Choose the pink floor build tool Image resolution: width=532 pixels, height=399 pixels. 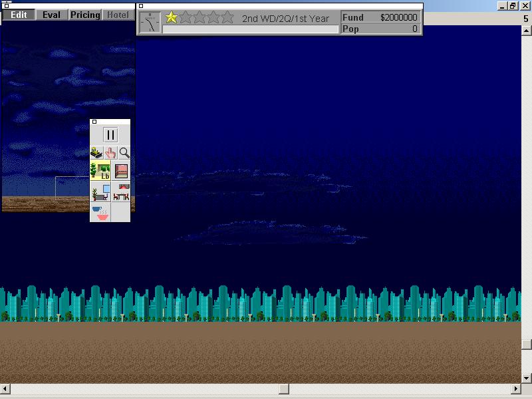click(x=121, y=171)
